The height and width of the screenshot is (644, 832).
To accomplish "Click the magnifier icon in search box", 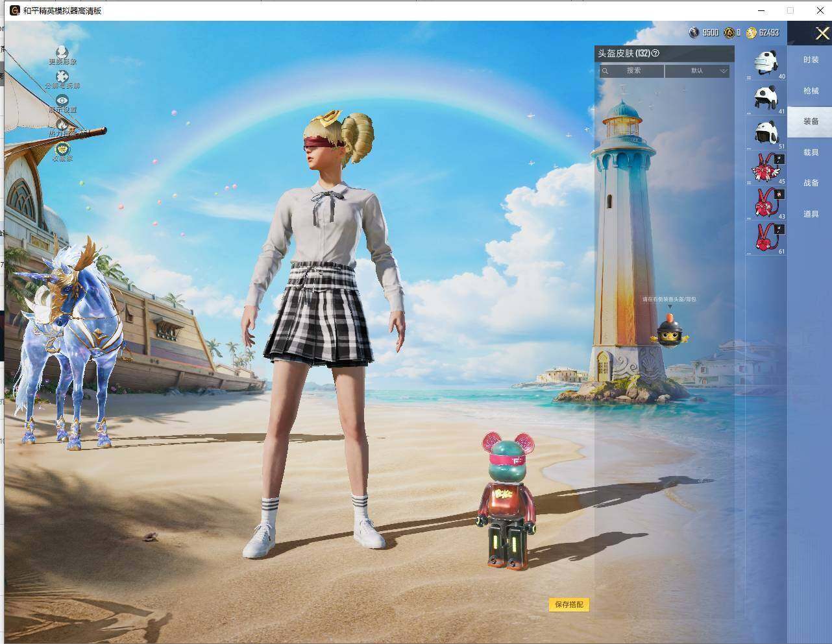I will click(x=605, y=71).
